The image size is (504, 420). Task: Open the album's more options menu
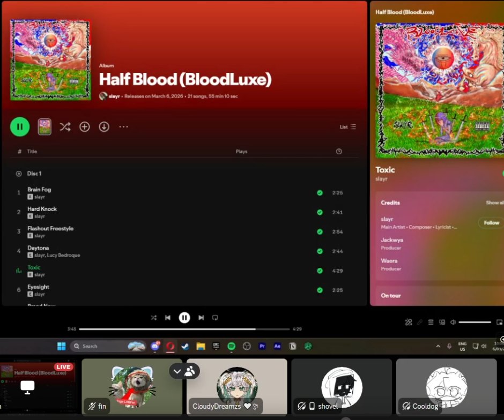123,127
